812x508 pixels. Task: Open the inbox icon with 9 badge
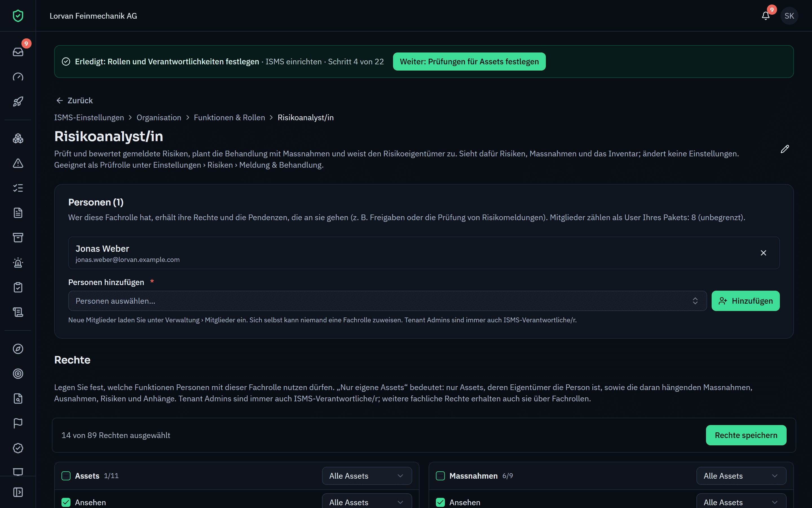point(18,52)
